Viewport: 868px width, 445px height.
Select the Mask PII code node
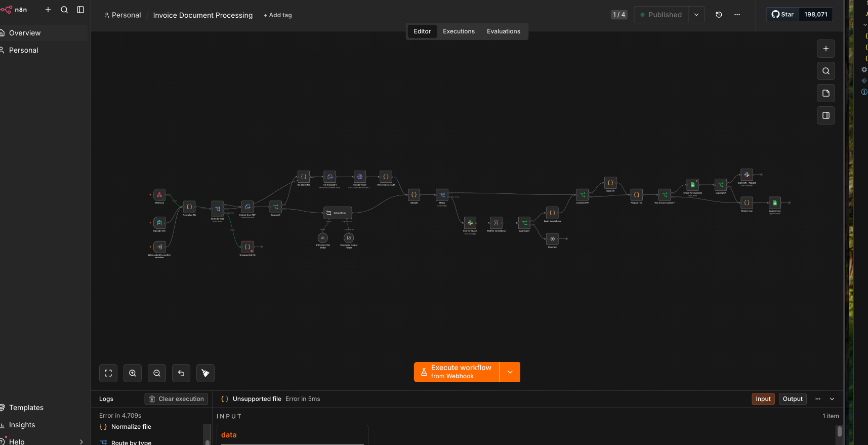[610, 183]
